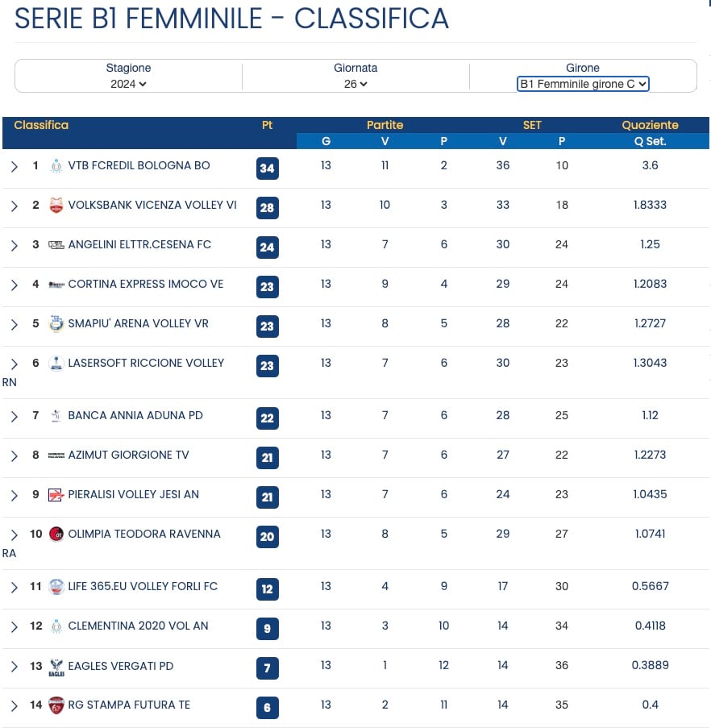Viewport: 711px width, 728px height.
Task: Expand the VTB FCREDIL Bologna row
Action: 15,167
